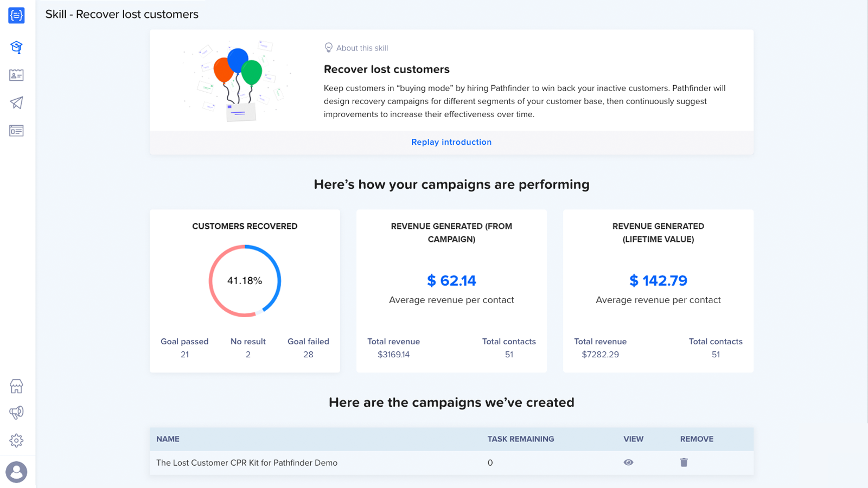Image resolution: width=868 pixels, height=488 pixels.
Task: Click the lightbulb next to About this skill
Action: coord(329,48)
